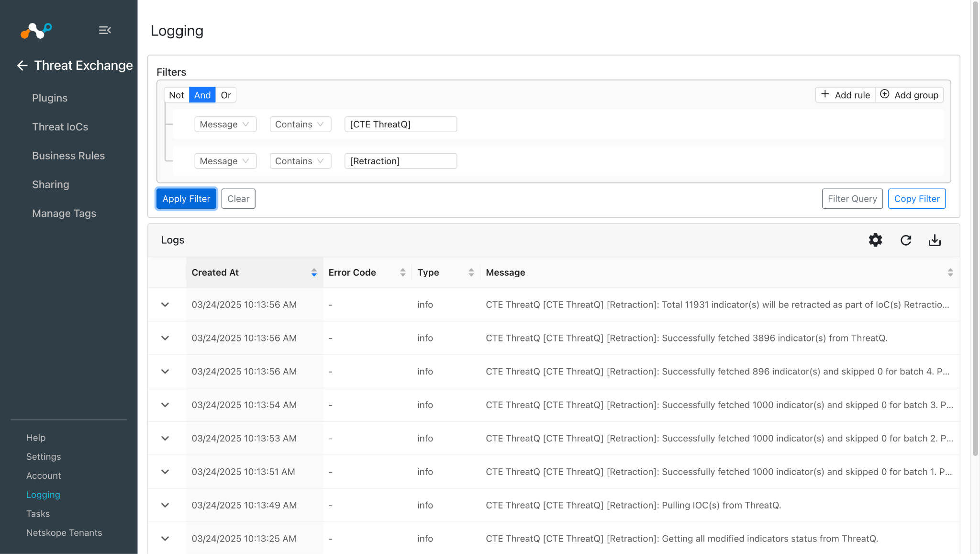Viewport: 980px width, 554px height.
Task: Open Message field dropdown for [CTE ThreatQ] rule
Action: click(225, 124)
